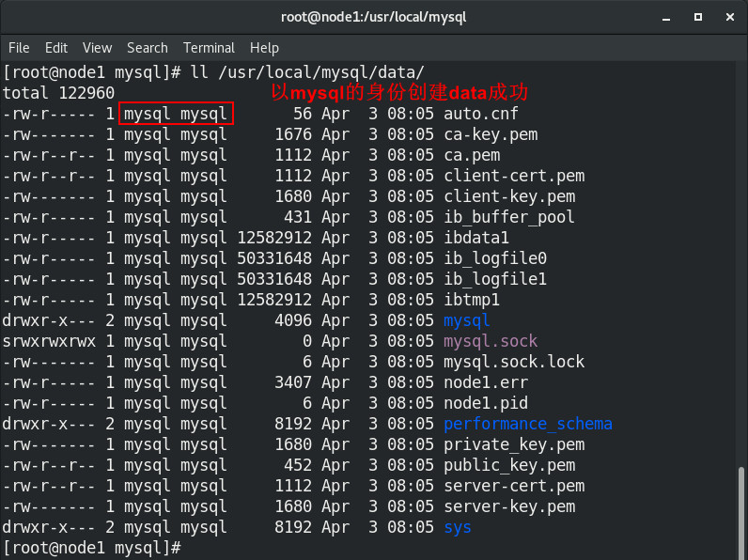Close the terminal window
The image size is (748, 560).
[x=730, y=17]
